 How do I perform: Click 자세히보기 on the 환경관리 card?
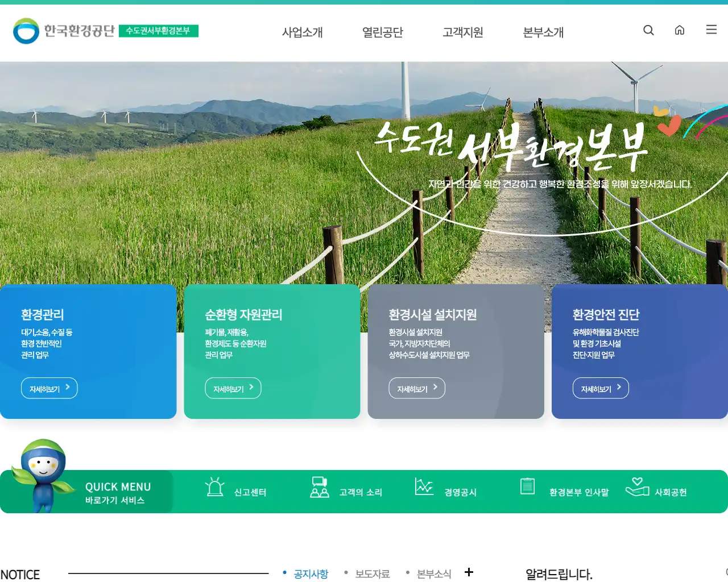tap(49, 388)
